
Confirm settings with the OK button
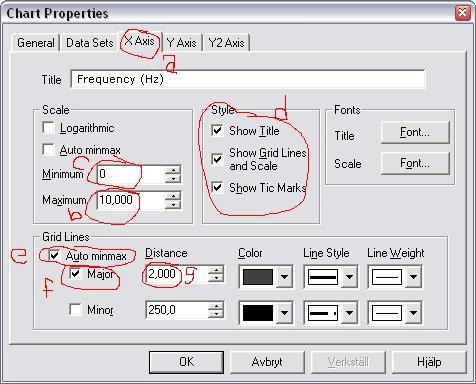click(186, 362)
